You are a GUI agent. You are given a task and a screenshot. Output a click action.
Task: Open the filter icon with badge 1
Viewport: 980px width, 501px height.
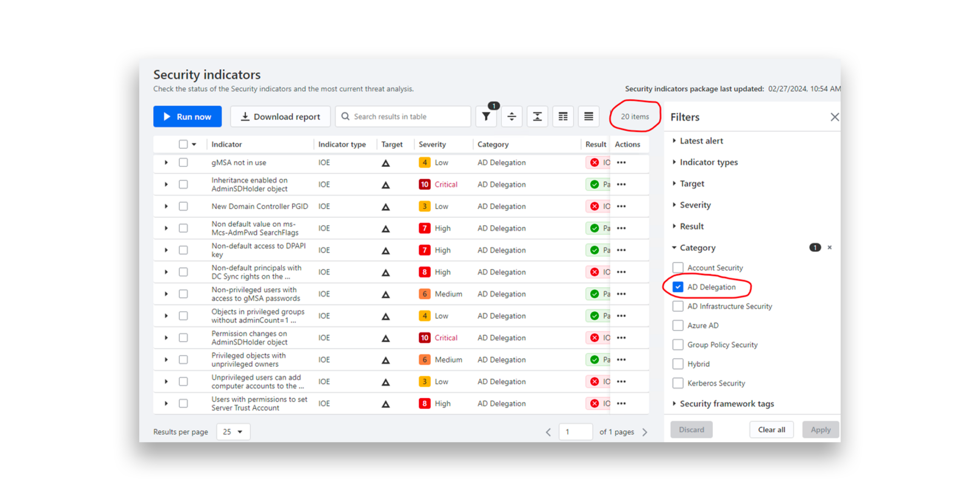pyautogui.click(x=486, y=116)
